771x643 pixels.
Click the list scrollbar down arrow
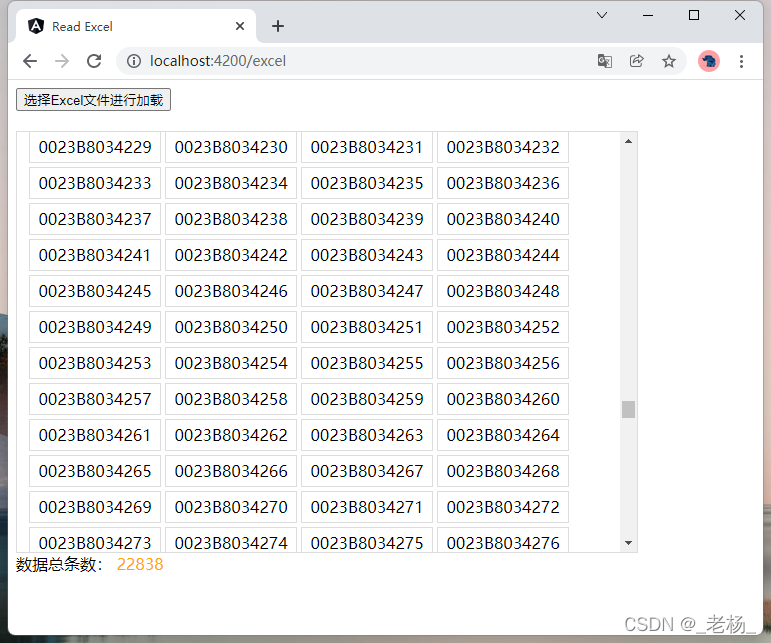coord(628,543)
